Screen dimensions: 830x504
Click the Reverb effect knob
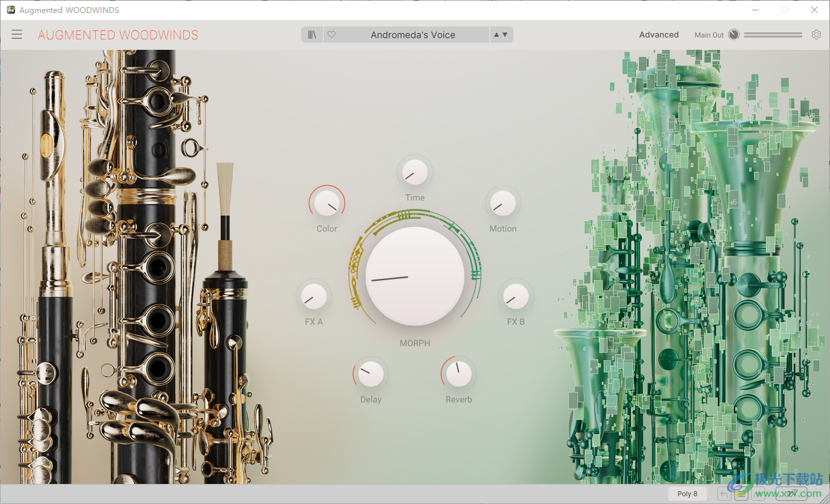tap(458, 374)
